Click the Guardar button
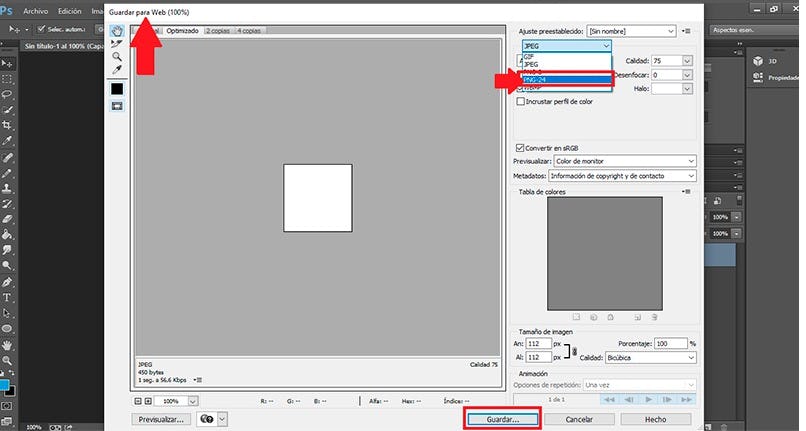 point(501,419)
